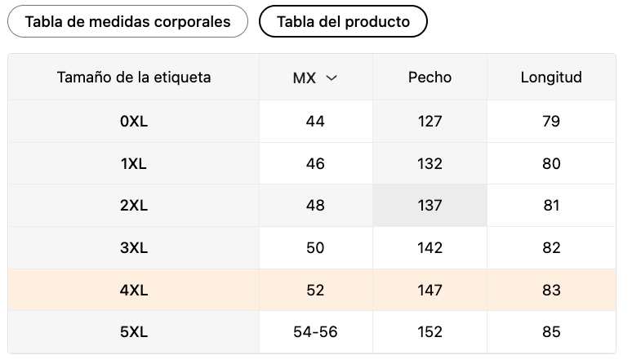Select the 1XL size row label
Viewport: 632px width, 364px height.
pos(134,163)
